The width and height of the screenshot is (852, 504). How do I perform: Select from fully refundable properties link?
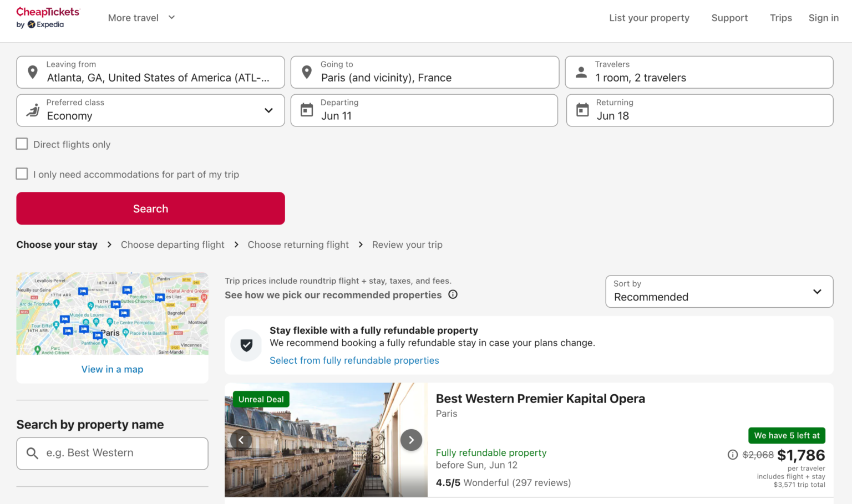tap(354, 360)
